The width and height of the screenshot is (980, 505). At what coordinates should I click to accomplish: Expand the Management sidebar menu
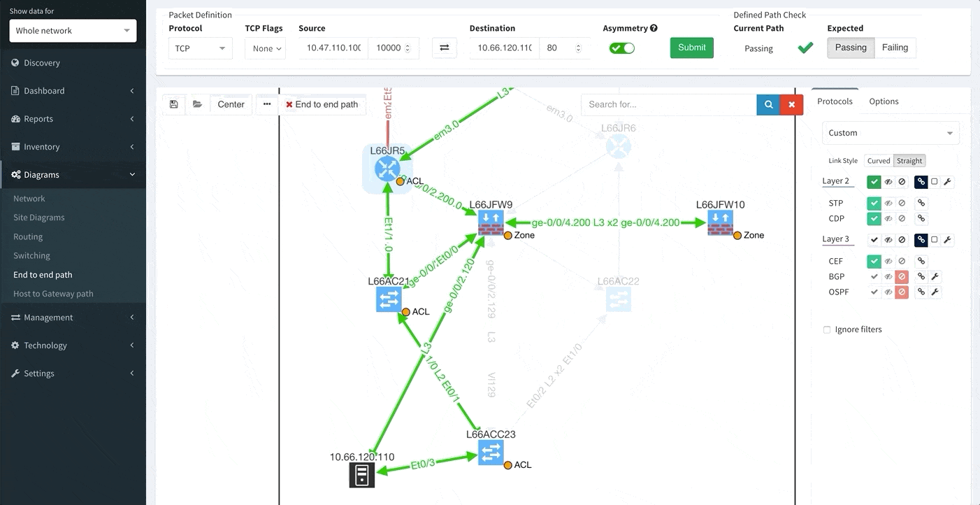73,318
